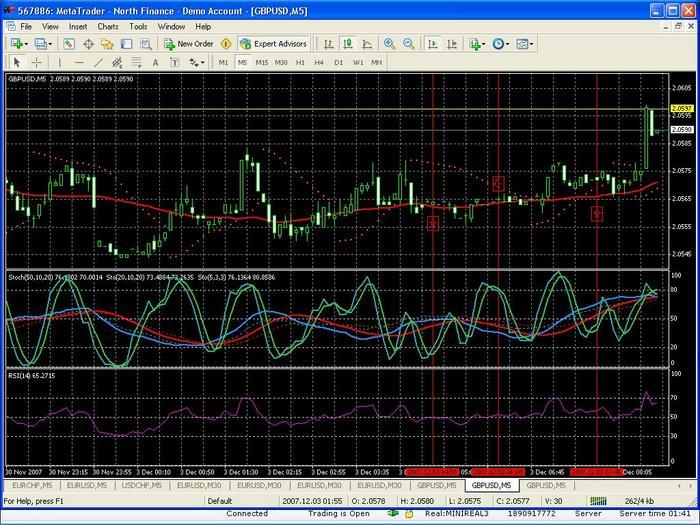Toggle chart Auto Scroll

coord(433,44)
